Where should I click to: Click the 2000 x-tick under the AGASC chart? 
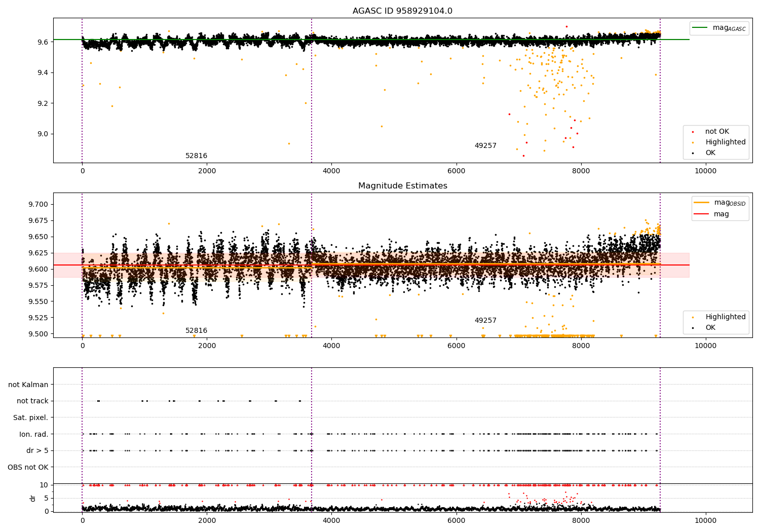(x=207, y=171)
